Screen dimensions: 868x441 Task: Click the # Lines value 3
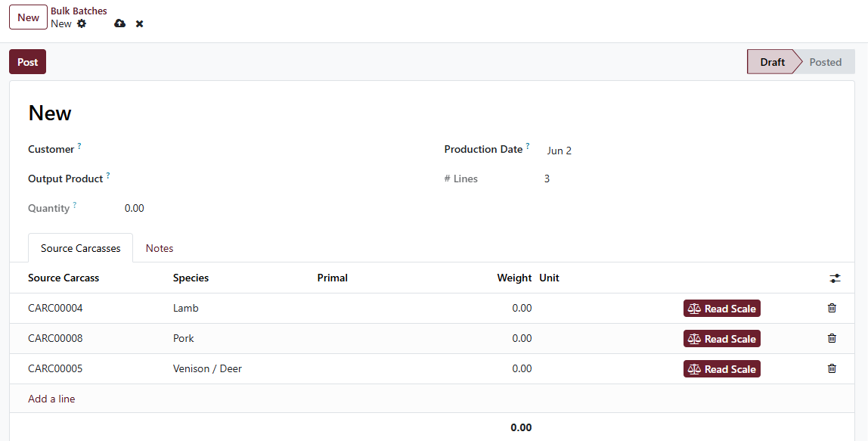pyautogui.click(x=547, y=179)
